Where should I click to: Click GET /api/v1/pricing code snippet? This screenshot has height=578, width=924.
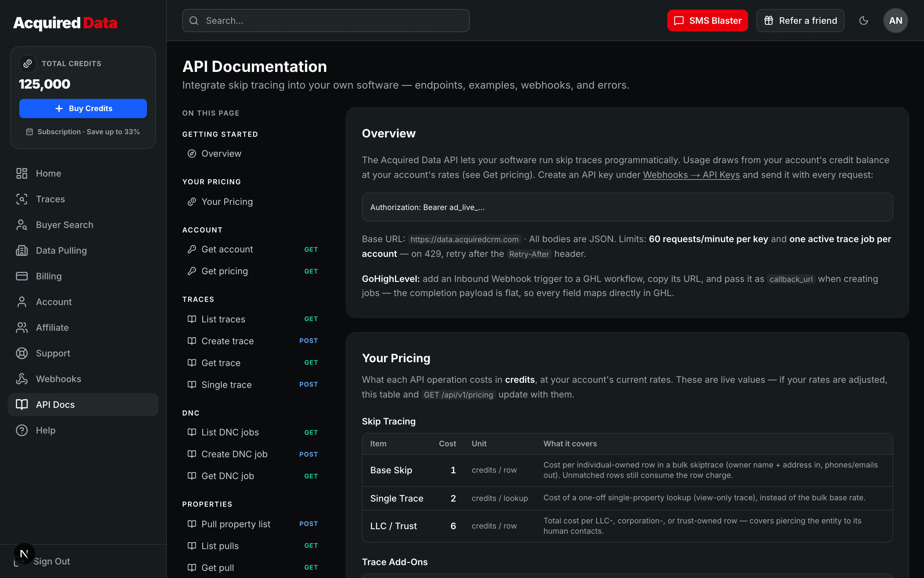point(458,395)
